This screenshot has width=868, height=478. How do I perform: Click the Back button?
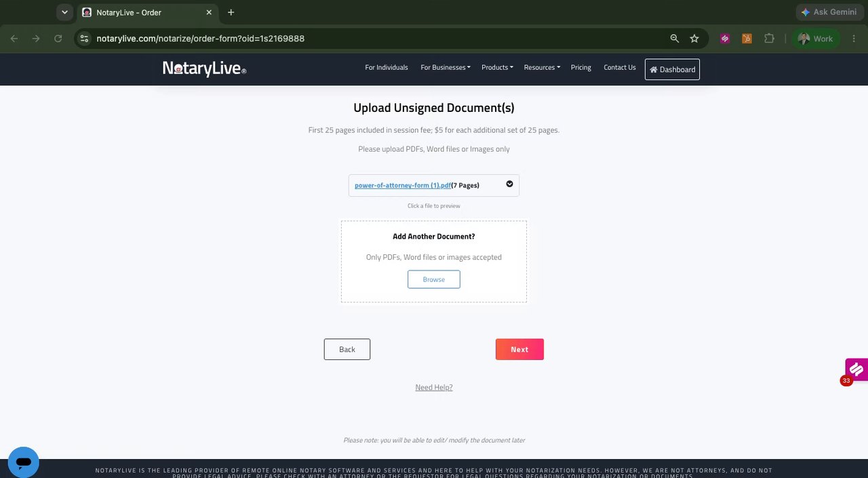coord(347,349)
